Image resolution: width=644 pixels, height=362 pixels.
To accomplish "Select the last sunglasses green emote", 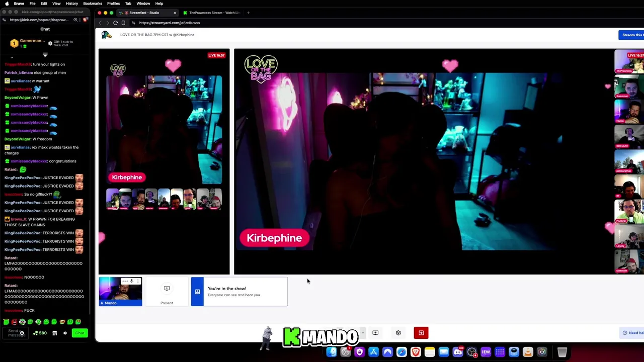I will [x=78, y=322].
